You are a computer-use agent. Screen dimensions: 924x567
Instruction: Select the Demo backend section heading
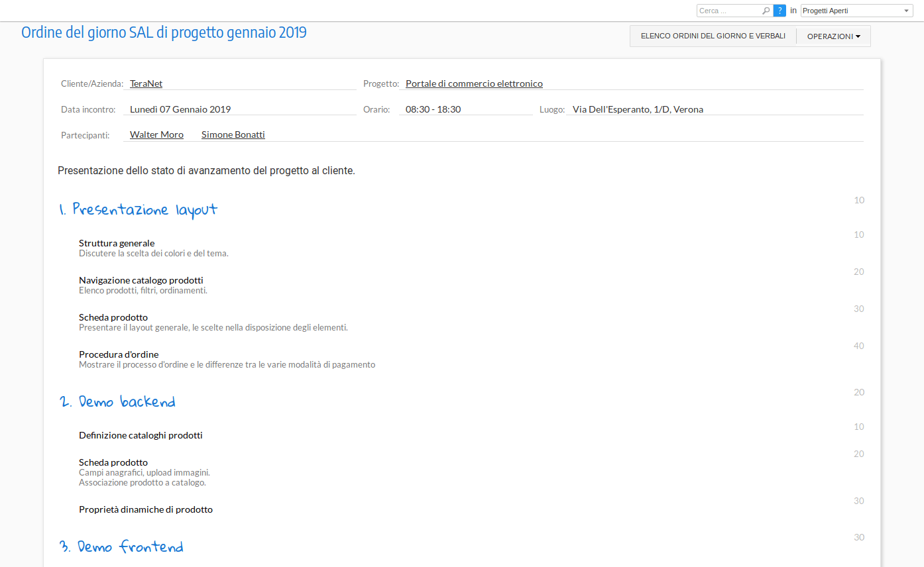click(x=117, y=402)
